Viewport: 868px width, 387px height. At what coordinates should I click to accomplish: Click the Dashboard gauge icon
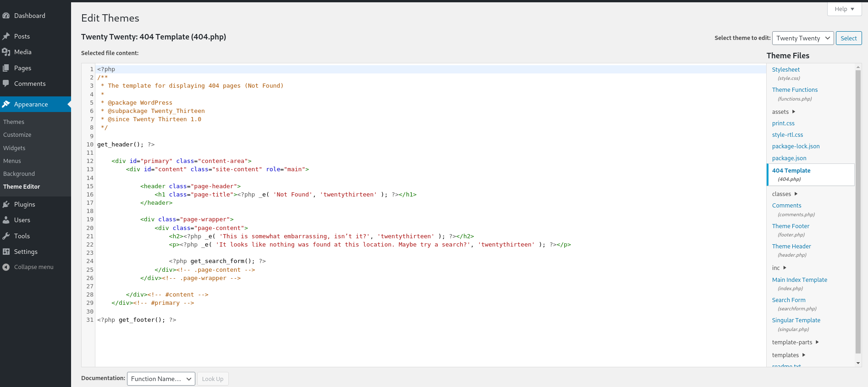6,16
